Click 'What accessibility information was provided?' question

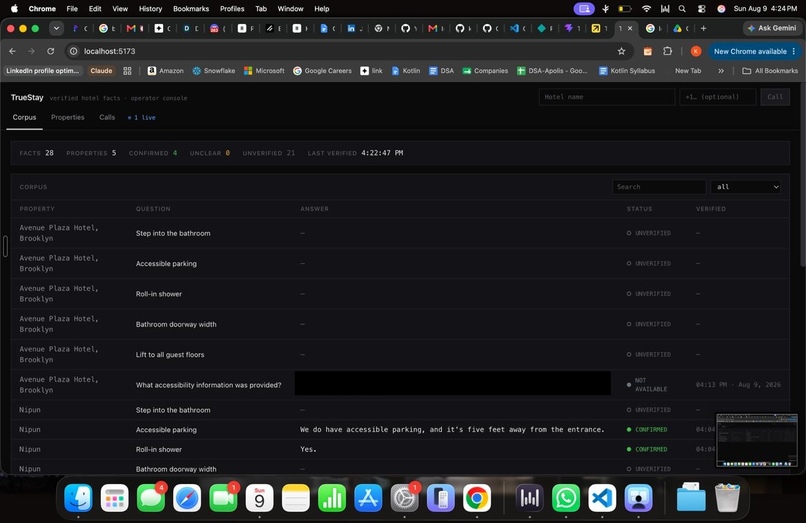(208, 385)
